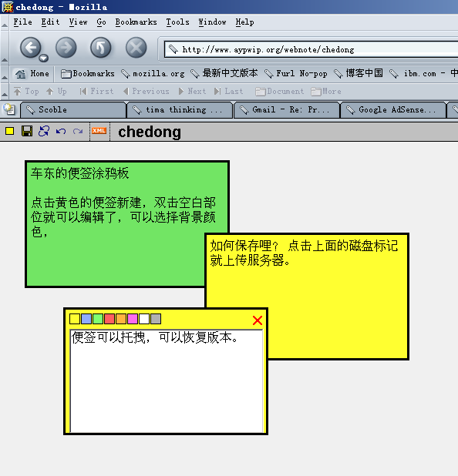
Task: Click the yellow new note icon
Action: click(10, 131)
